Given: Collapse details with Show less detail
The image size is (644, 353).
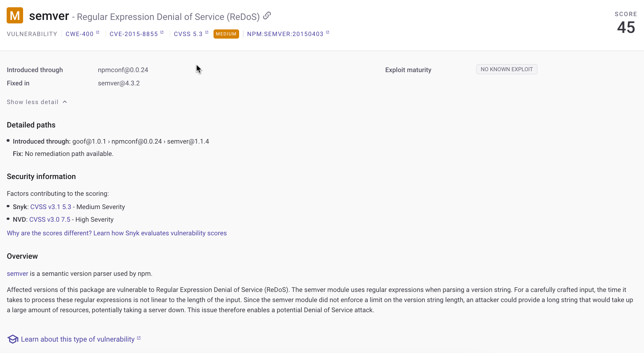Looking at the screenshot, I should (x=33, y=102).
